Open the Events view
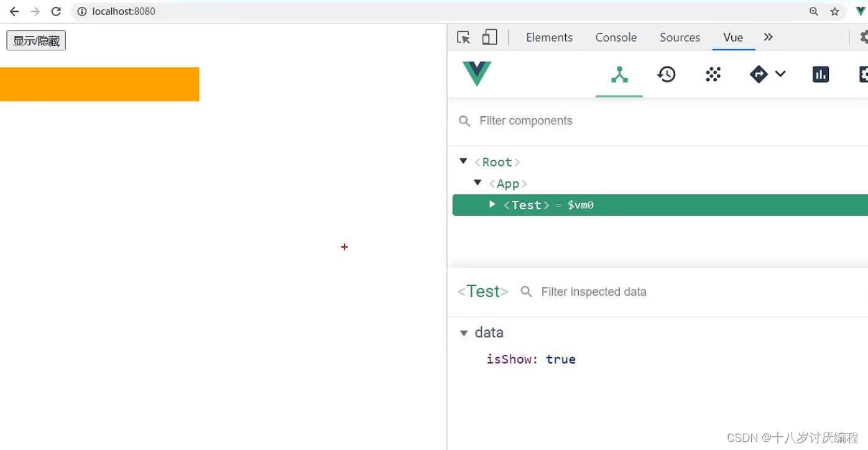This screenshot has height=450, width=868. coord(713,75)
